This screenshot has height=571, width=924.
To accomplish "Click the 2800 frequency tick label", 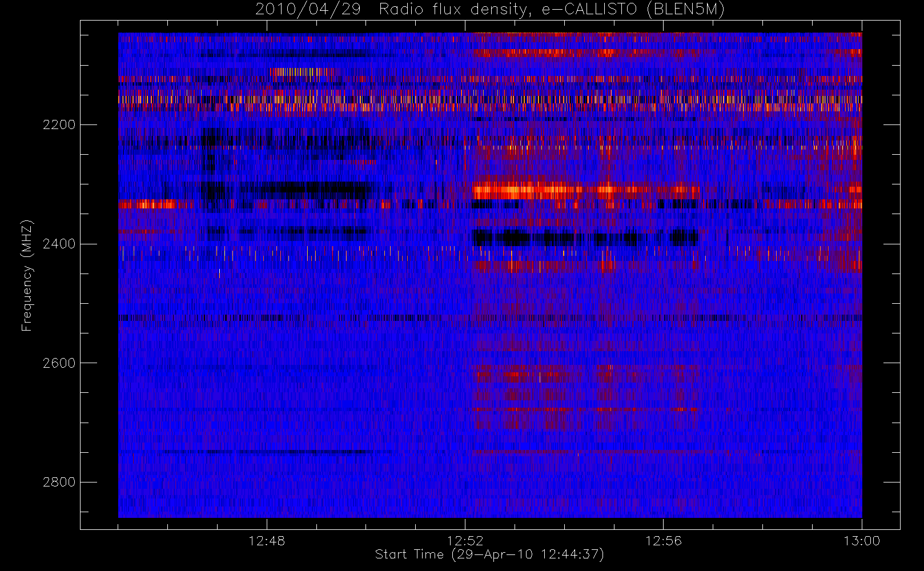I will click(59, 482).
